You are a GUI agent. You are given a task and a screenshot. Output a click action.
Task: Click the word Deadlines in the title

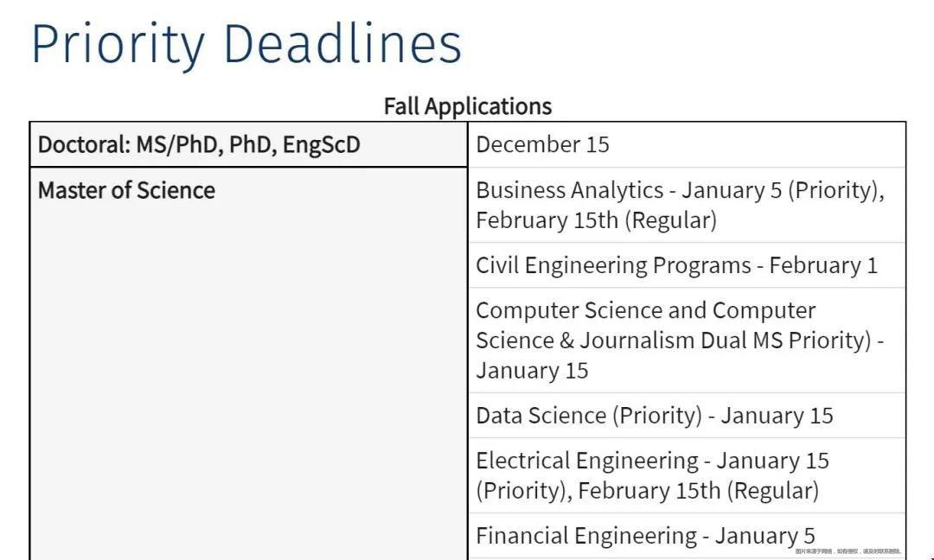342,43
